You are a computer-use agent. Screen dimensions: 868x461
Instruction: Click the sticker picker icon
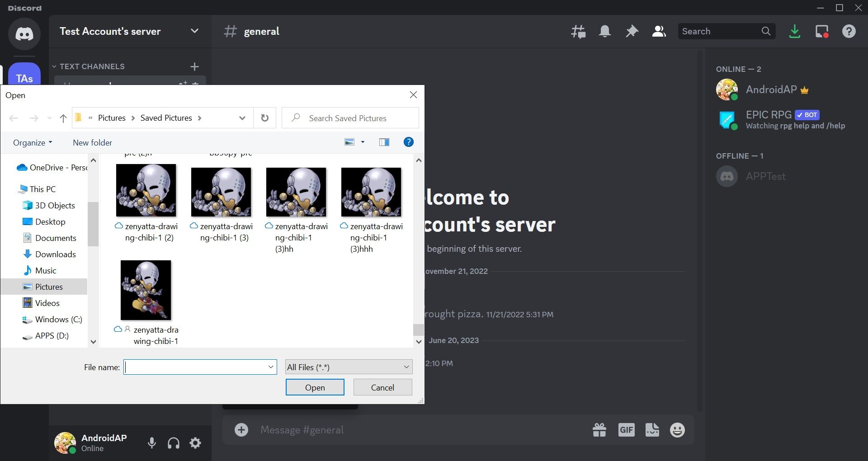click(x=652, y=429)
